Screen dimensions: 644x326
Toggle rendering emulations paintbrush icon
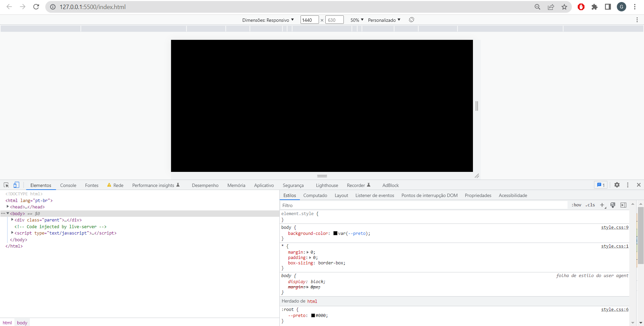click(x=613, y=205)
